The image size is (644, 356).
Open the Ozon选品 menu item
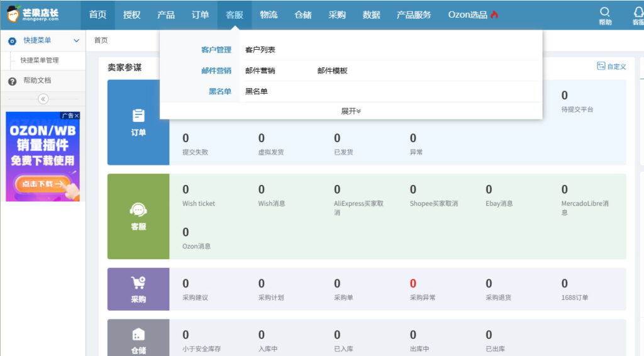(x=473, y=14)
